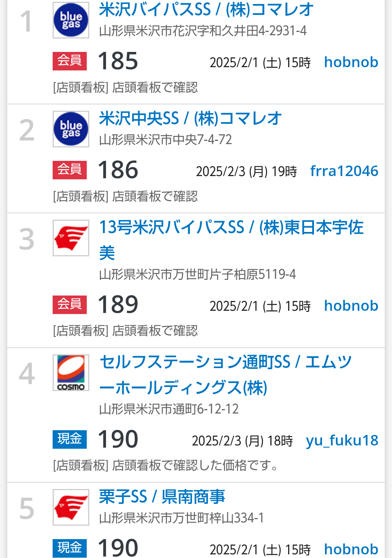Click red logo icon for 栗子SS
This screenshot has width=392, height=558.
pyautogui.click(x=71, y=507)
